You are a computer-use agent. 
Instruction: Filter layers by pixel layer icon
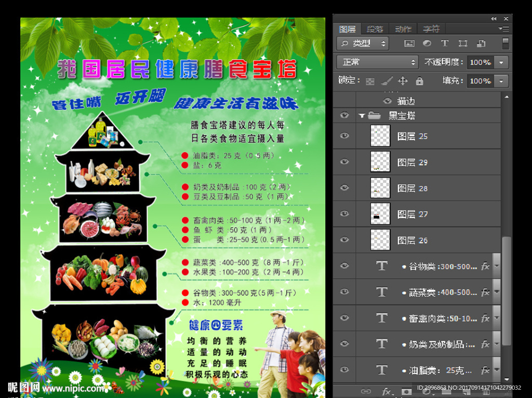click(x=409, y=44)
